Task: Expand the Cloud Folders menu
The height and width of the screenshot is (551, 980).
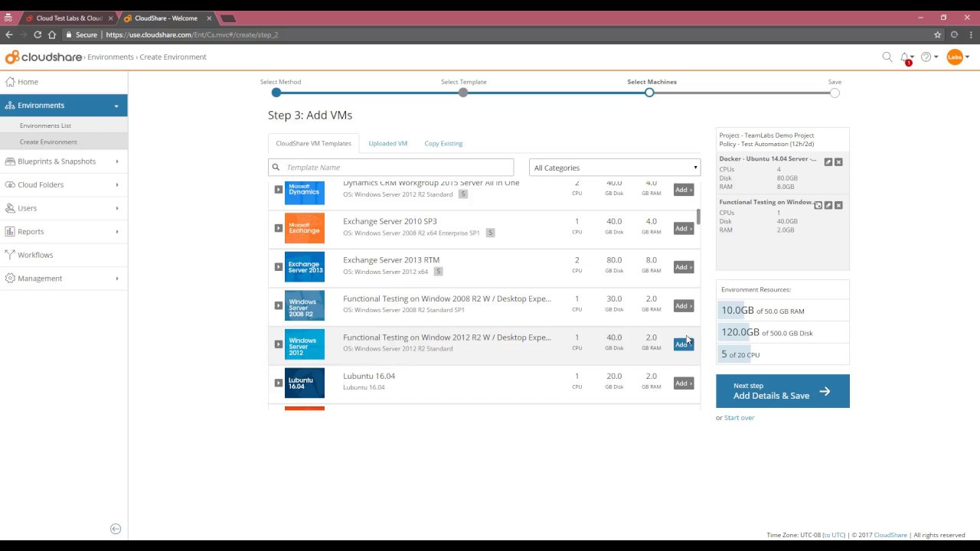Action: pyautogui.click(x=64, y=184)
